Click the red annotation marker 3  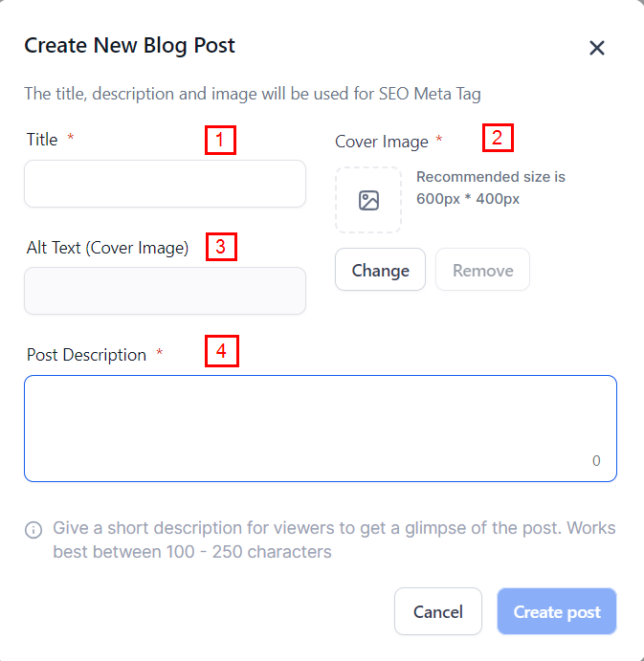pos(220,246)
